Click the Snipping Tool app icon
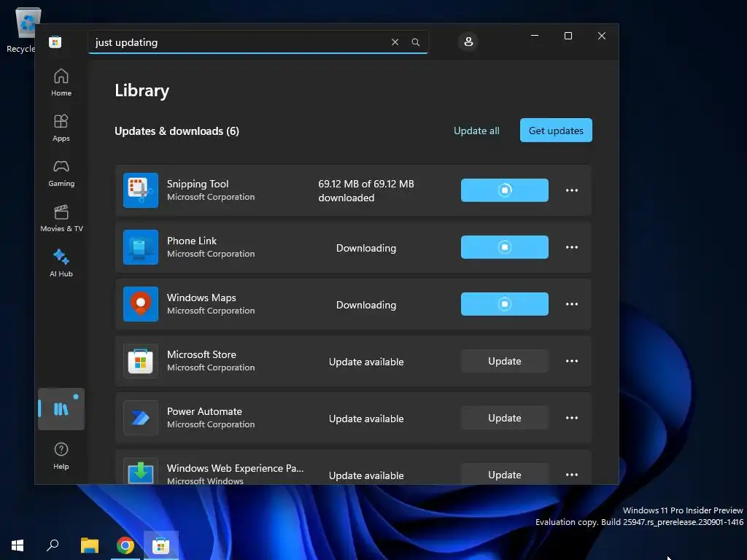This screenshot has height=560, width=747. tap(141, 190)
